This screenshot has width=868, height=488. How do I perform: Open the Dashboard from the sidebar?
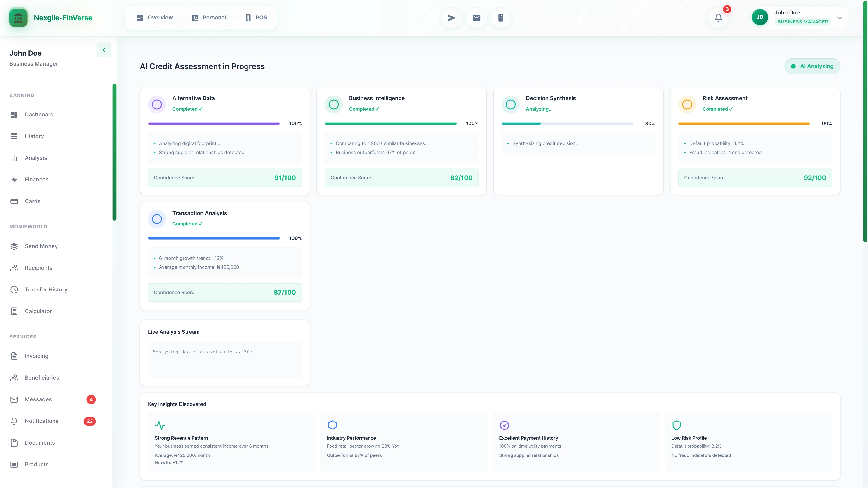(x=39, y=115)
